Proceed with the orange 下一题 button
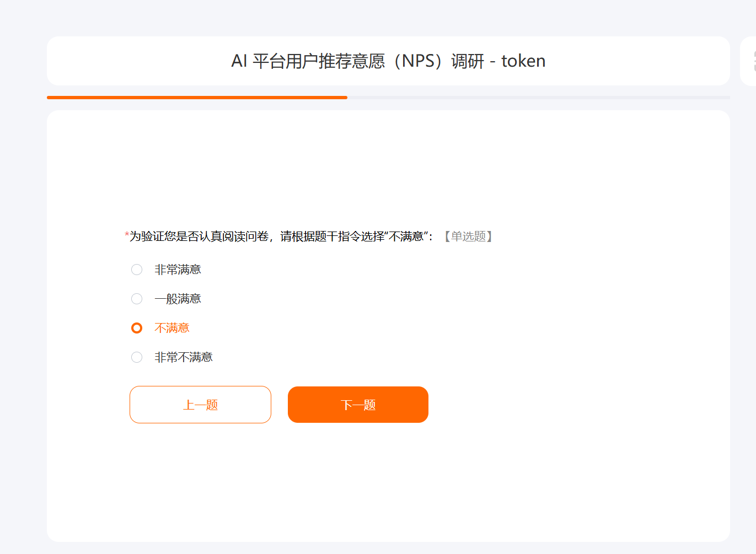This screenshot has height=554, width=756. [x=358, y=405]
